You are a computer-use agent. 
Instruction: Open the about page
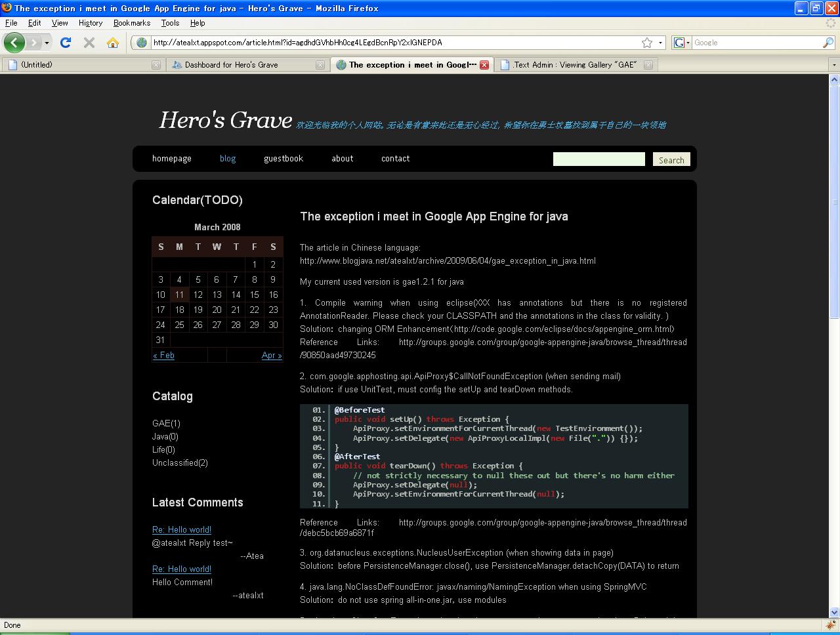343,159
